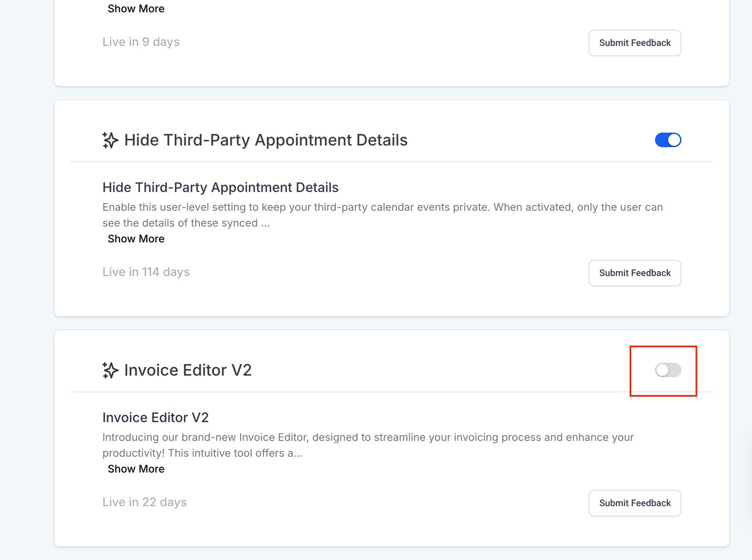Click the sparkle icon beside Hide Third-Party Appointment Details
The width and height of the screenshot is (752, 560).
110,140
